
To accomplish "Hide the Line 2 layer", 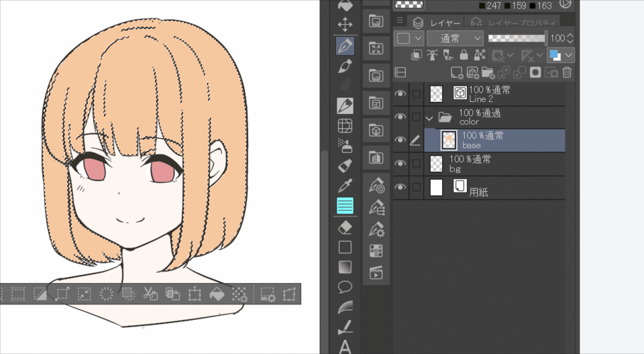I will point(400,94).
